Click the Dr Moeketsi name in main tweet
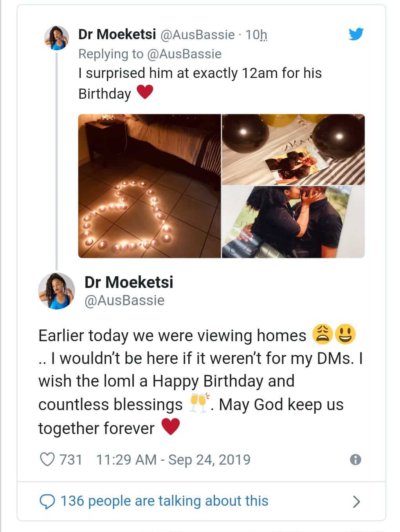The image size is (400, 532). coord(129,282)
